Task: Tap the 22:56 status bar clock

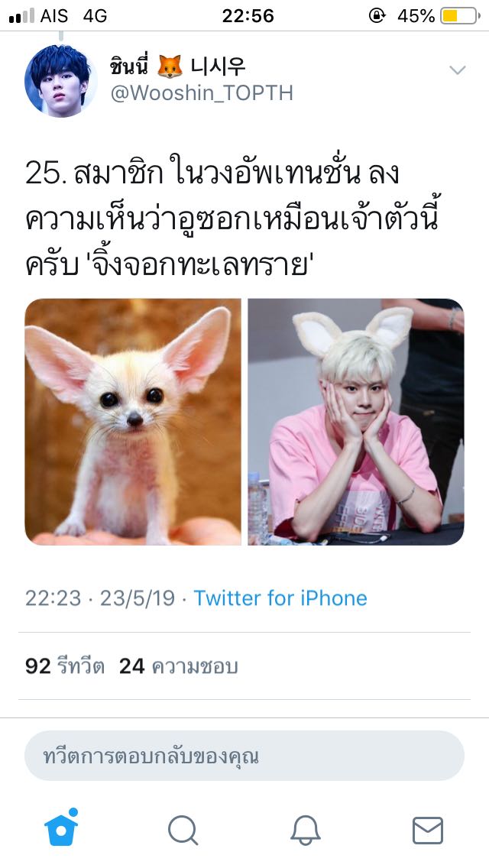Action: [x=248, y=15]
